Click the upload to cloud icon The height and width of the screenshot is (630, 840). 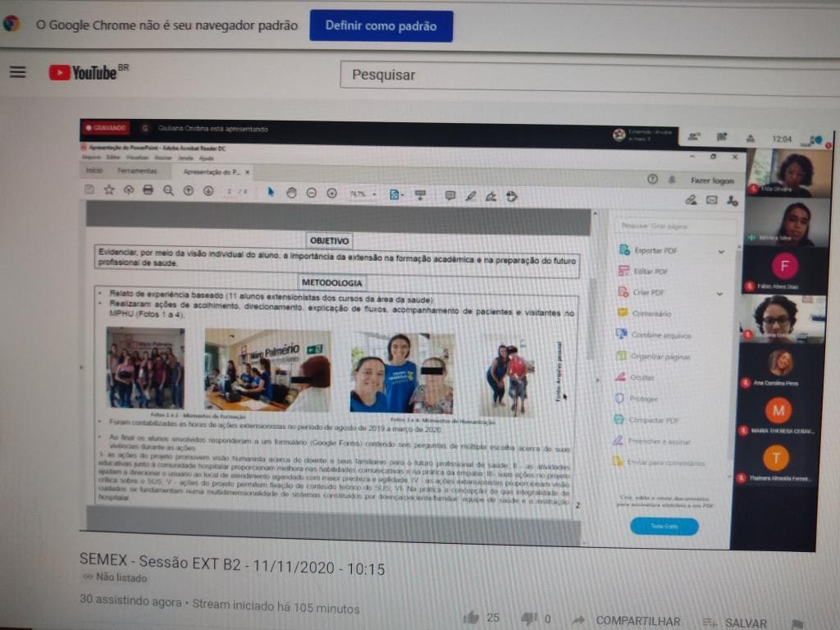[x=129, y=189]
